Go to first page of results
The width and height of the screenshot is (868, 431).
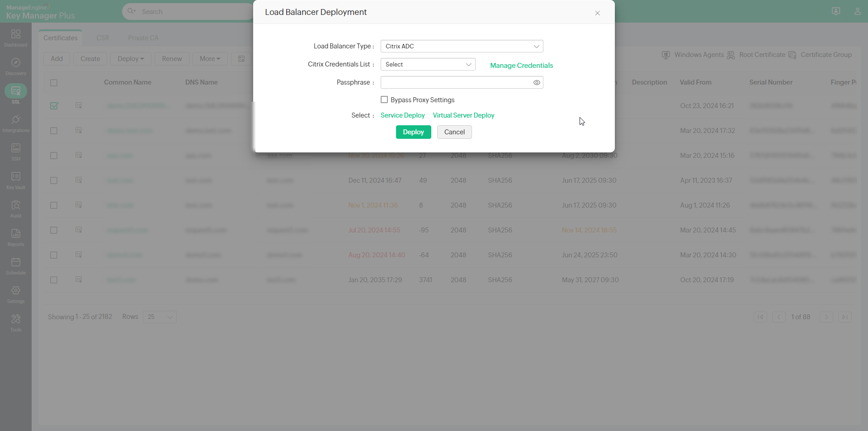tap(760, 317)
